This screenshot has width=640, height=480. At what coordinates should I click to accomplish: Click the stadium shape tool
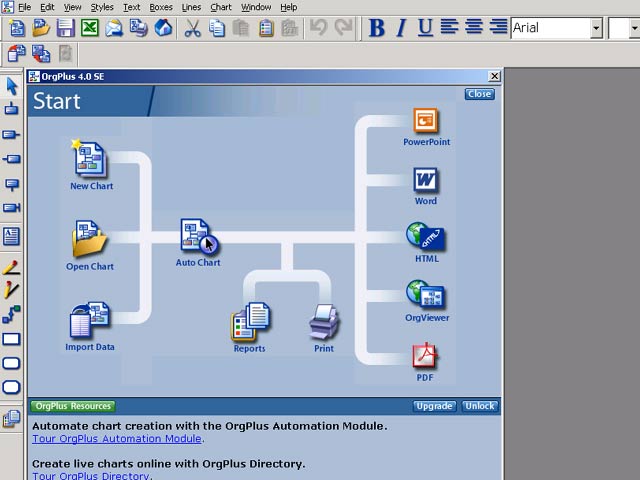tap(11, 387)
